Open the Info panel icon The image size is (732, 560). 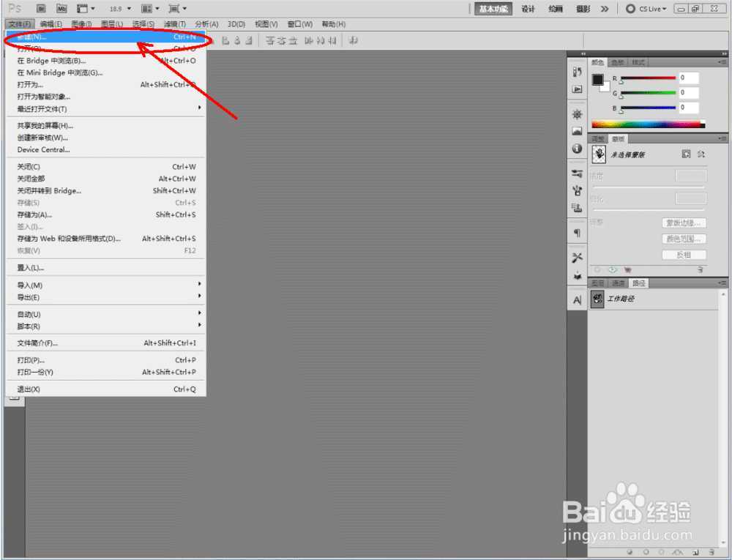577,149
